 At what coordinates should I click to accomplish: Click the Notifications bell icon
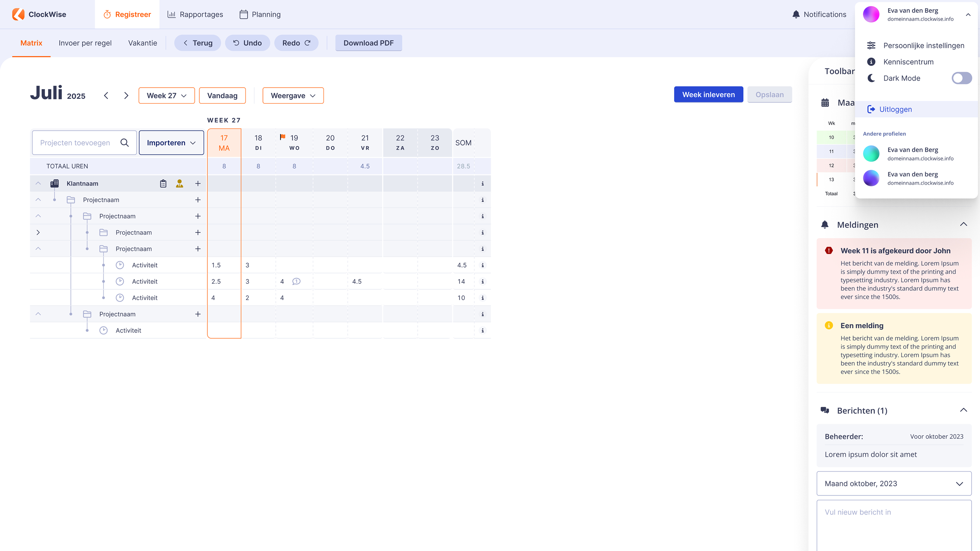tap(796, 14)
